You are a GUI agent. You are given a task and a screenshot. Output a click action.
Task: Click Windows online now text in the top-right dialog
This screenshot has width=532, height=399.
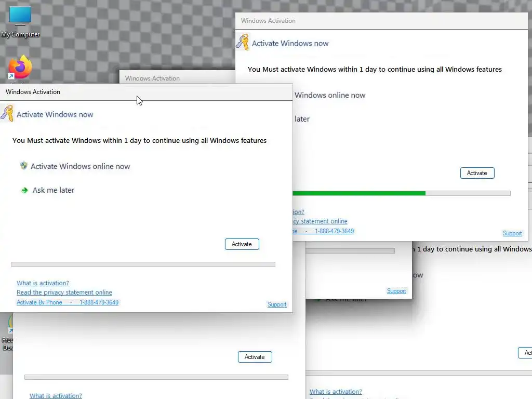point(330,95)
